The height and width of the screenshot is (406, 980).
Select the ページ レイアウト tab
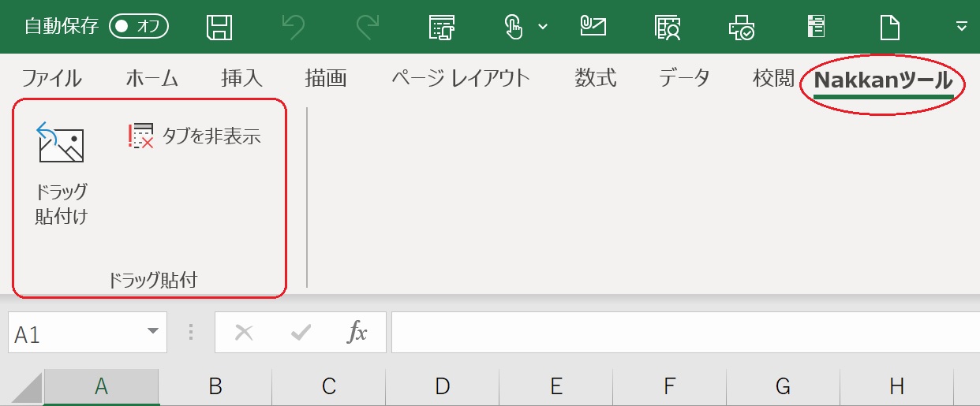461,78
